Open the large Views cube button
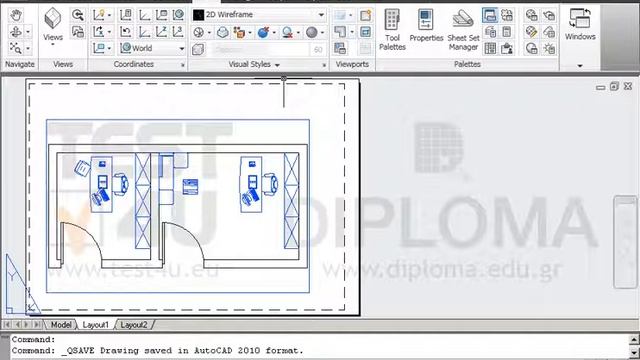The width and height of the screenshot is (640, 360). pos(53,25)
